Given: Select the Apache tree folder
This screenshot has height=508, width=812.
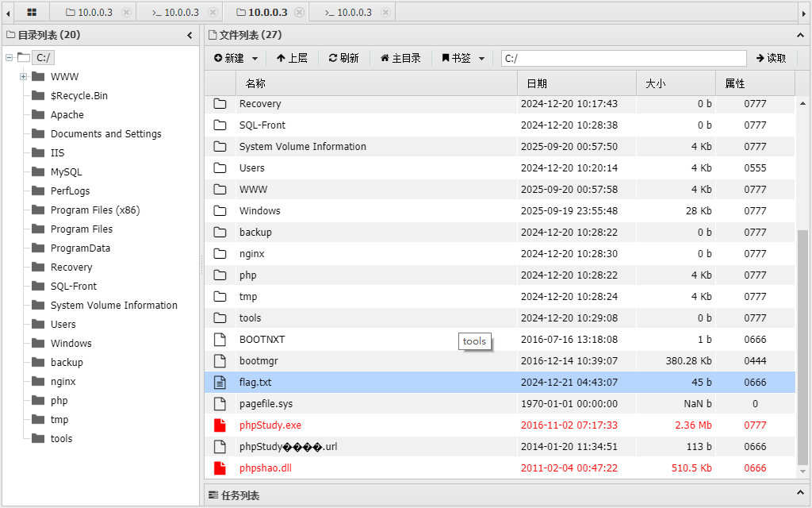Looking at the screenshot, I should 67,115.
